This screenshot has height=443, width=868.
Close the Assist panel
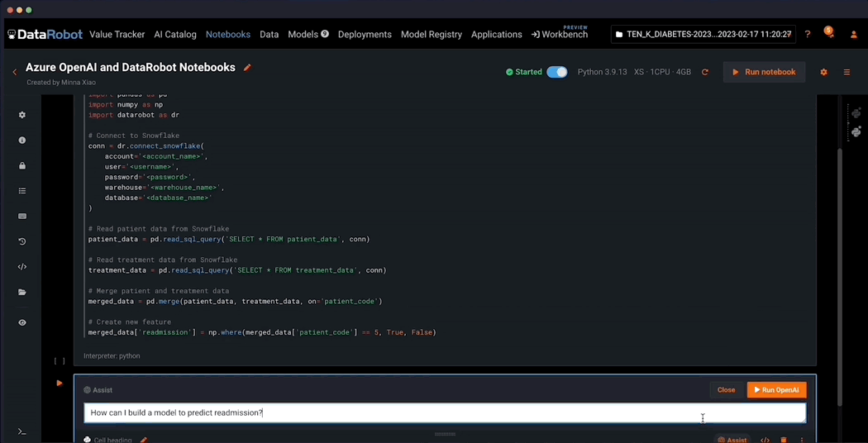click(x=727, y=390)
